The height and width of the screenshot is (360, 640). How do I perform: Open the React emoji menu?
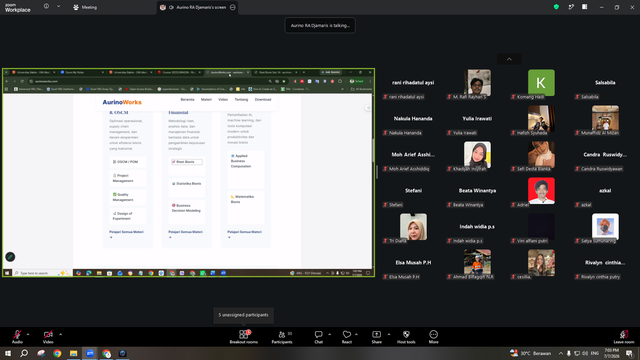click(347, 337)
